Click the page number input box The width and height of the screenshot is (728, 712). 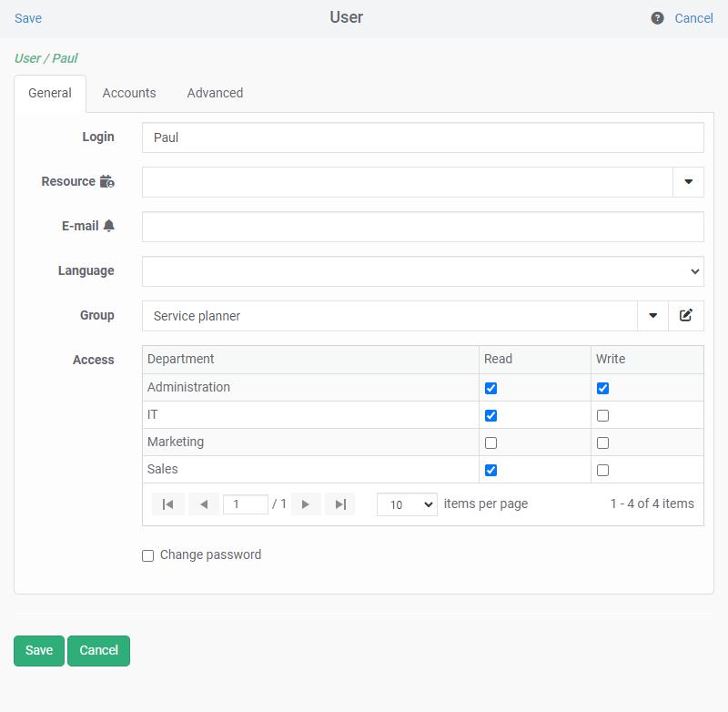246,504
